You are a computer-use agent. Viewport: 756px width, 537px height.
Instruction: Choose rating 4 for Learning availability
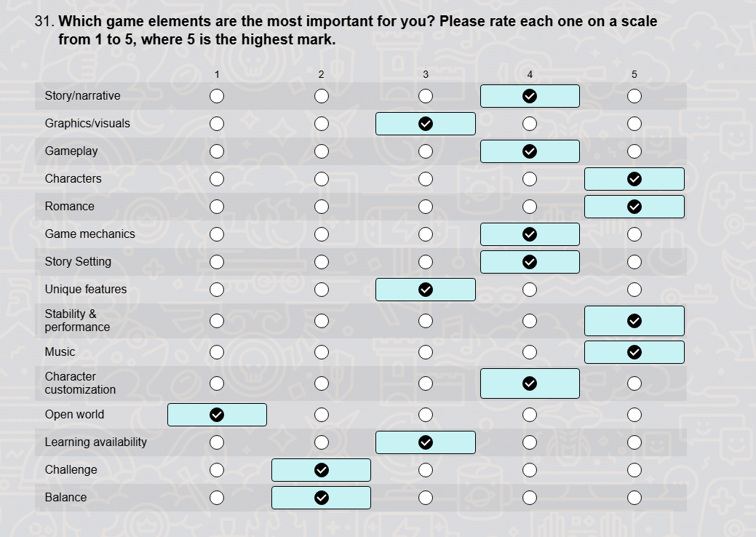coord(530,442)
